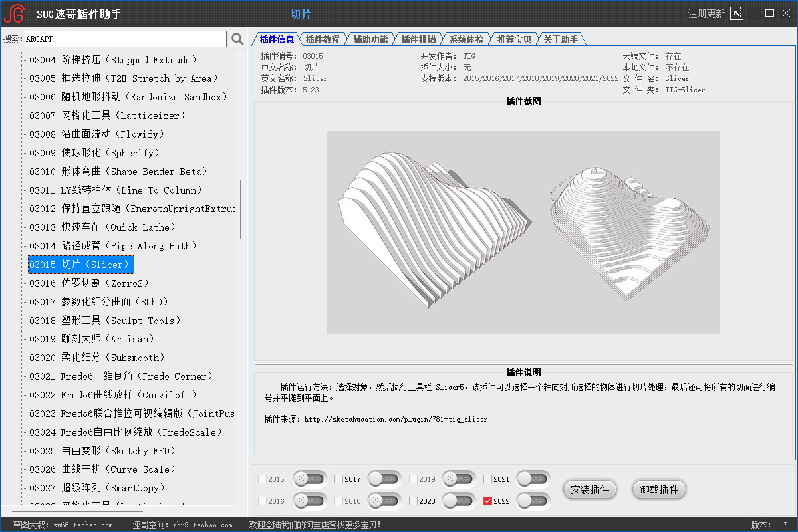Select 03006 随机地形抖动 (Randomize Sandbox)
The image size is (798, 532).
(x=129, y=97)
